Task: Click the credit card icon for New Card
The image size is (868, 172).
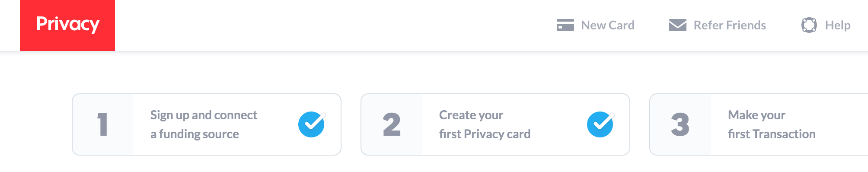Action: pyautogui.click(x=565, y=25)
